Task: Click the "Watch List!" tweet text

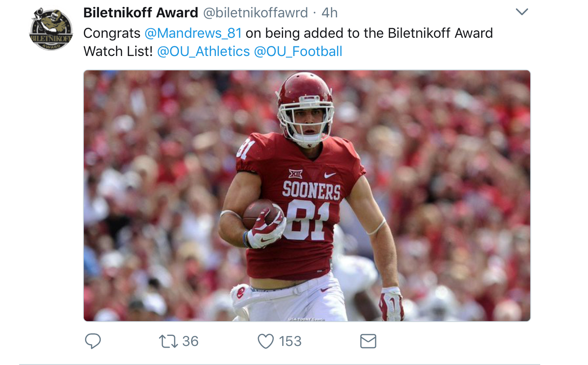Action: tap(118, 51)
